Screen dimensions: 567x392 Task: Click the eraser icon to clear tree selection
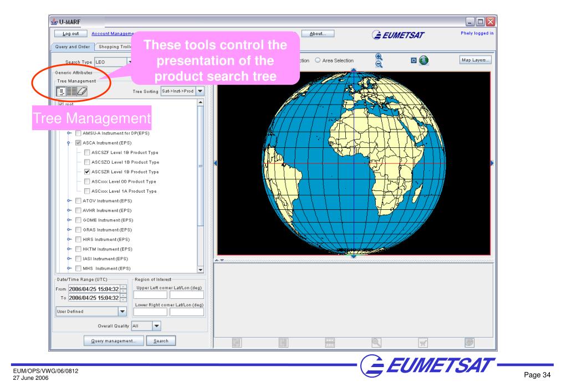82,91
